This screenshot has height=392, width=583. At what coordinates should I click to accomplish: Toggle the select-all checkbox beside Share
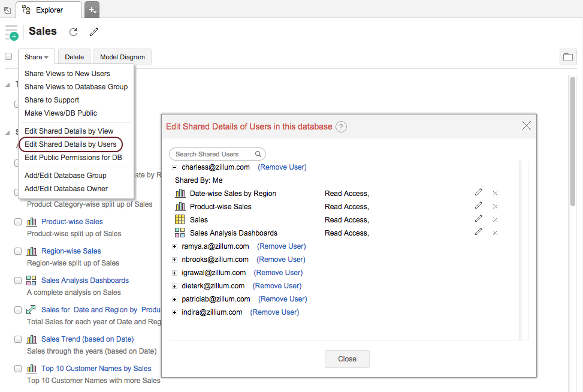point(8,57)
